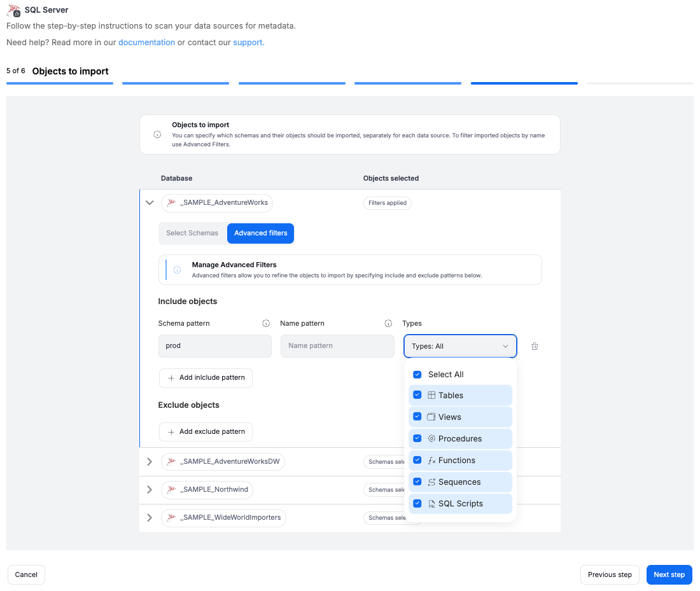Viewport: 700px width, 591px height.
Task: Close the Types: All dropdown
Action: [x=460, y=346]
